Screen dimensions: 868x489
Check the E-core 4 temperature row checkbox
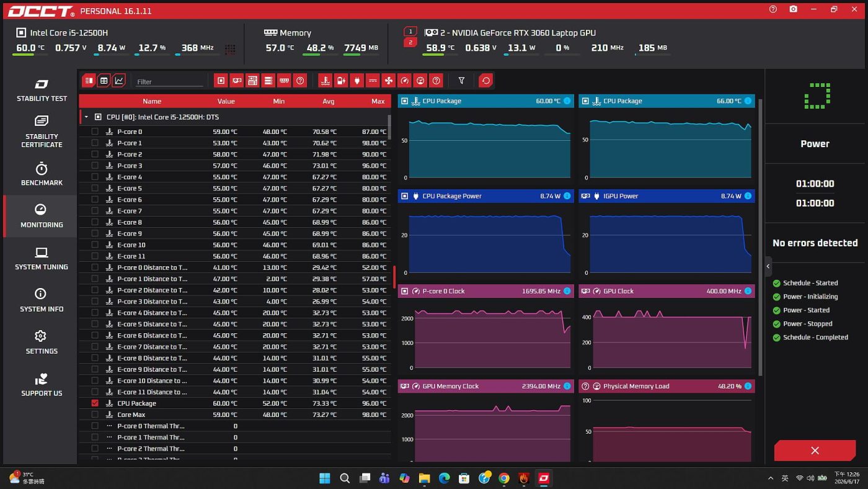point(95,177)
